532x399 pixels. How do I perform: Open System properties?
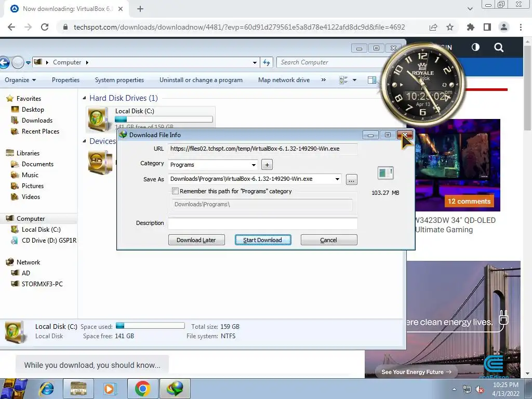[x=119, y=80]
